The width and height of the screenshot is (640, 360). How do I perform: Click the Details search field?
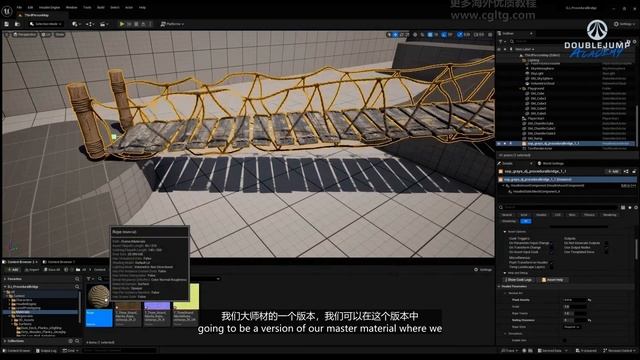click(x=557, y=207)
